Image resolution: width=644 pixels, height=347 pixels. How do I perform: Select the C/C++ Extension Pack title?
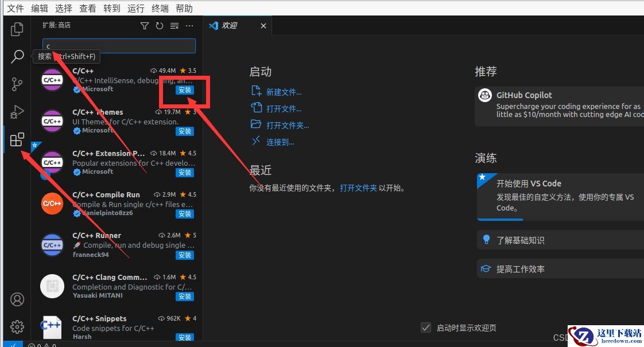[108, 153]
